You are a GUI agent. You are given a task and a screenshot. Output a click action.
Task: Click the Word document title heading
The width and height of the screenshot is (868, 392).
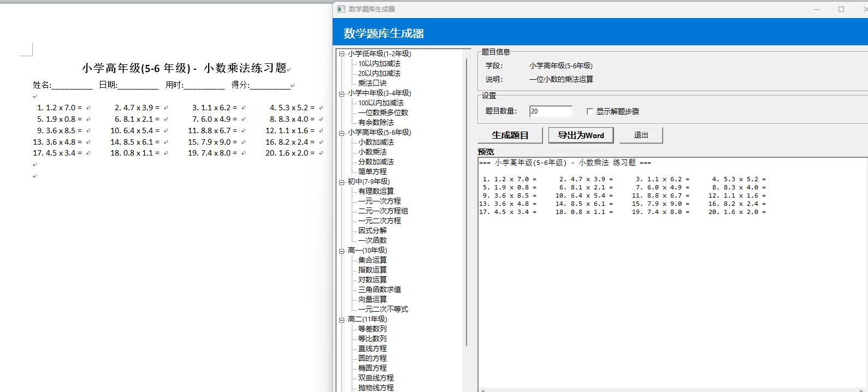(x=184, y=68)
